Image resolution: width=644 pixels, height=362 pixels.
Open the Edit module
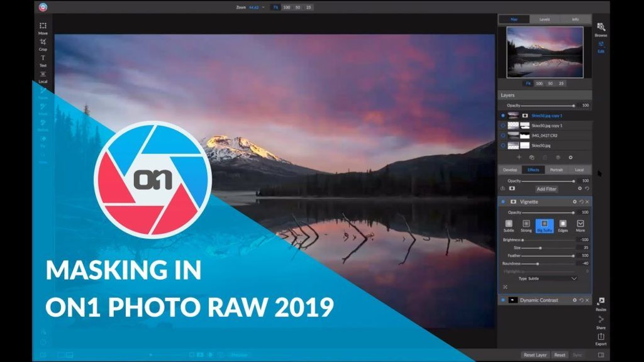[601, 47]
